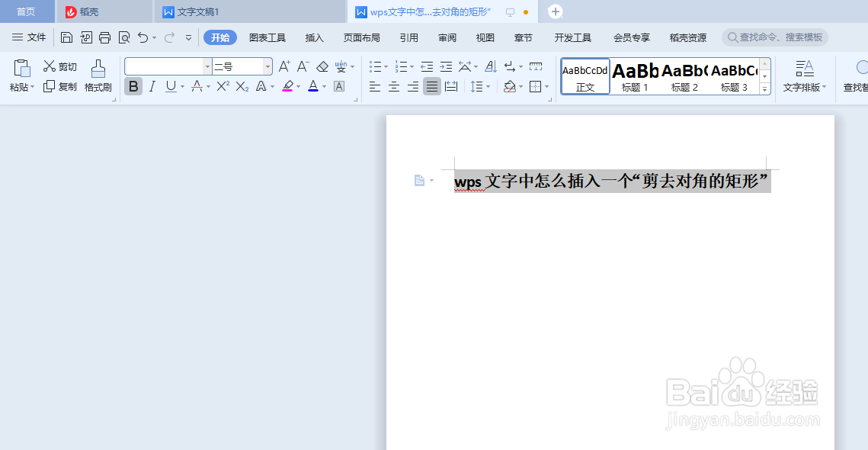The height and width of the screenshot is (450, 868).
Task: Open Print Preview icon
Action: click(x=124, y=37)
